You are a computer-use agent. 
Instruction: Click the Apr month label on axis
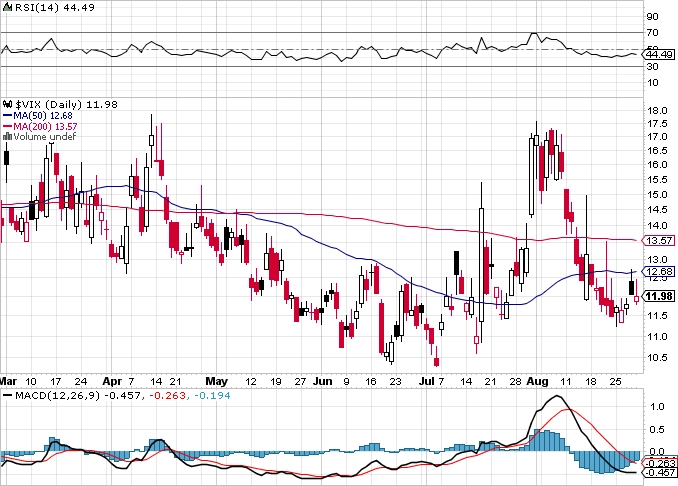coord(112,381)
